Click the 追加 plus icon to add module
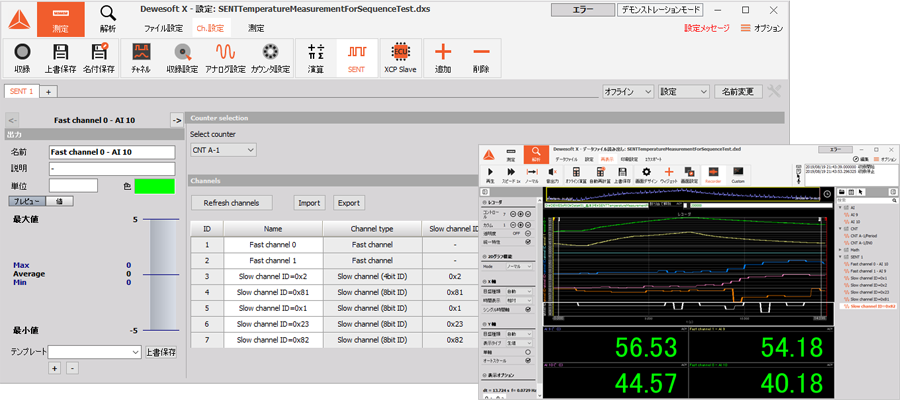 (443, 58)
